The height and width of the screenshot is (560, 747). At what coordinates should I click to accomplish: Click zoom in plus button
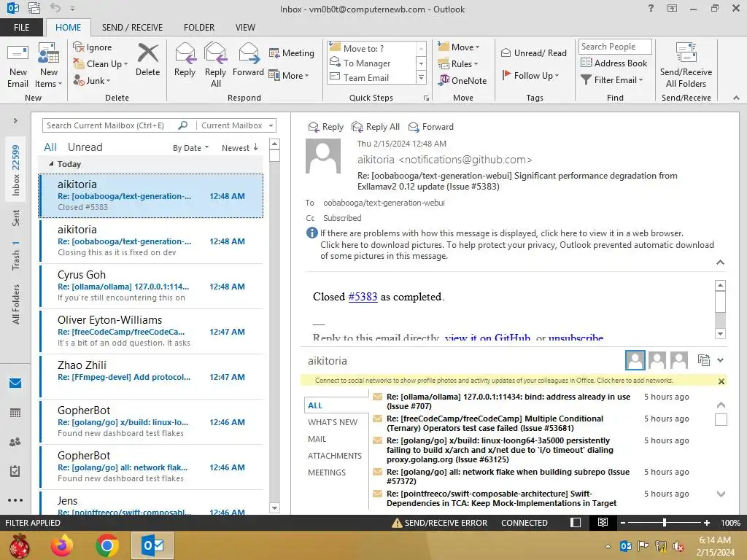707,523
